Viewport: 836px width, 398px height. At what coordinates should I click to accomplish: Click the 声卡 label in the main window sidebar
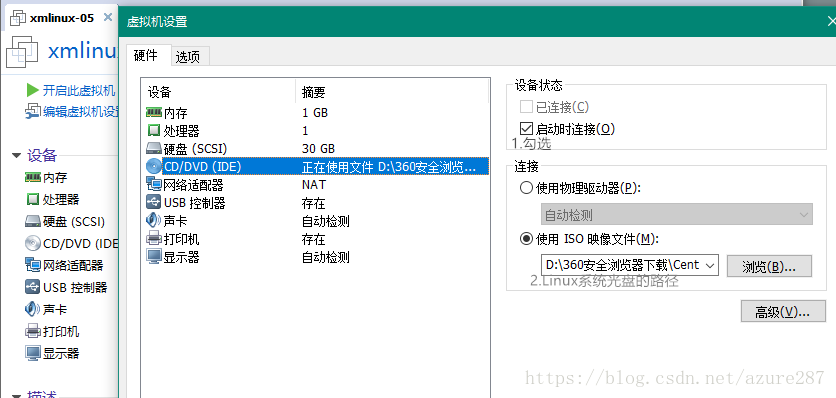[55, 309]
